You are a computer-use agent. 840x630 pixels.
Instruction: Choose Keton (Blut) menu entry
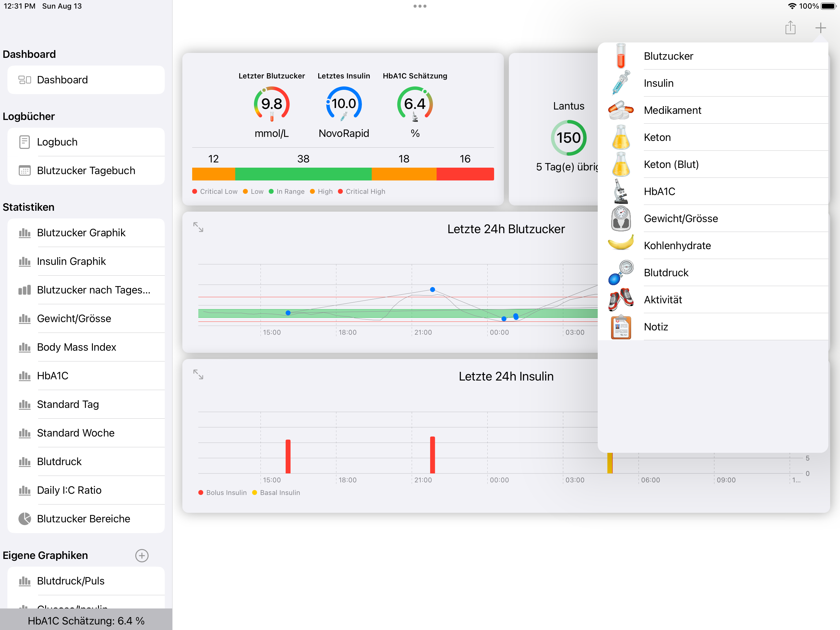[x=713, y=164]
